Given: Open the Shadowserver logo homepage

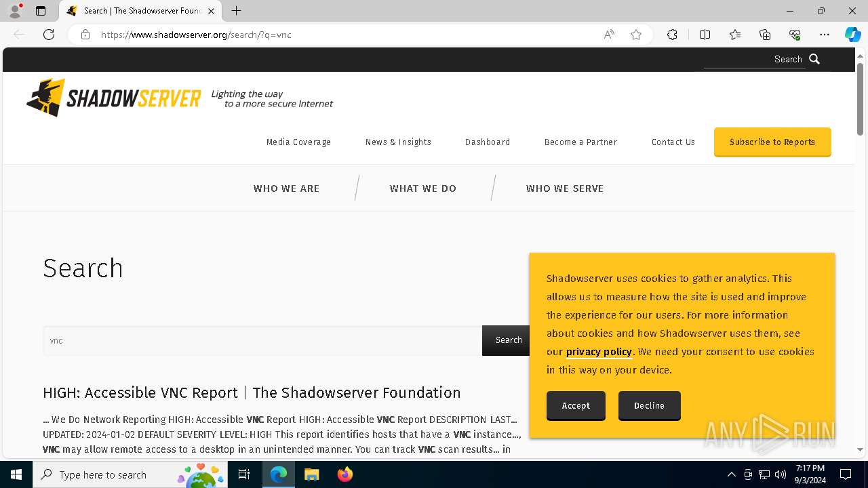Looking at the screenshot, I should click(x=113, y=98).
